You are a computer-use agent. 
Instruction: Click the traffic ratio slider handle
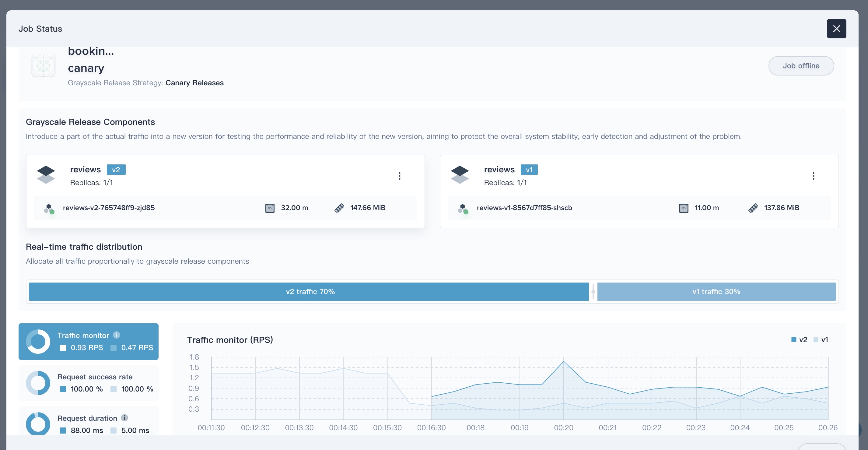[x=593, y=292]
